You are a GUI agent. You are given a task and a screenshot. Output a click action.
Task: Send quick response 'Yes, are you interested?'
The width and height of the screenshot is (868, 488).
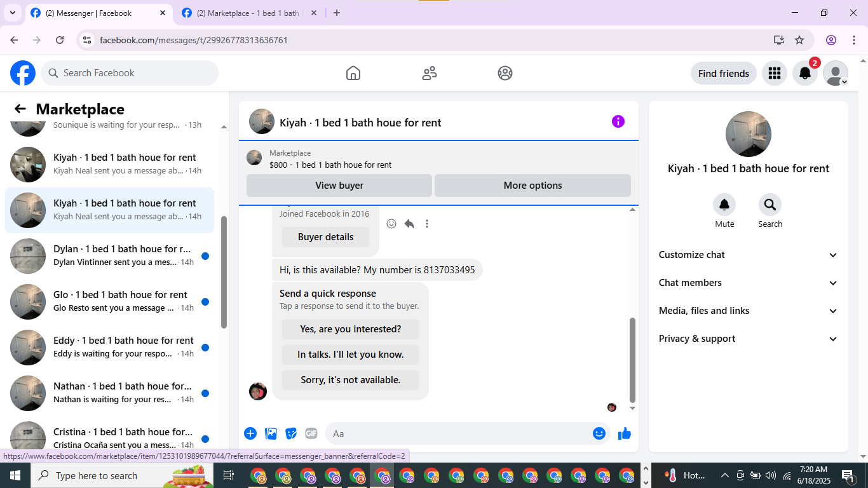pos(350,329)
